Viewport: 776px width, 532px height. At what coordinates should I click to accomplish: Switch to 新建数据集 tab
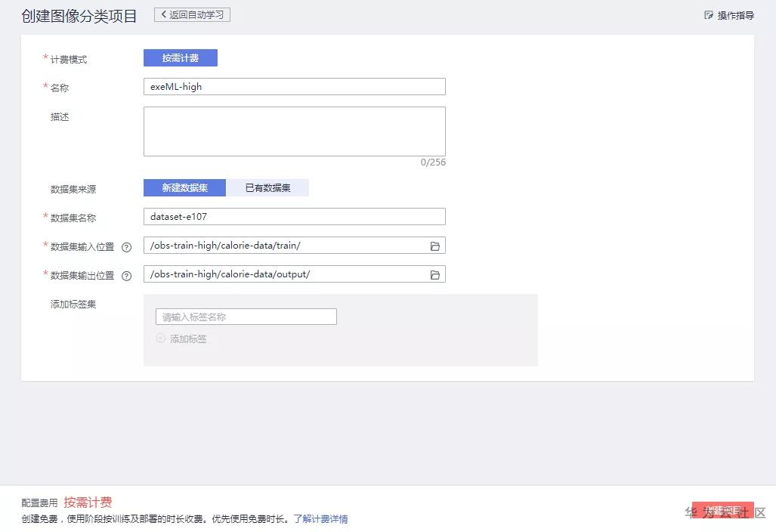tap(184, 188)
